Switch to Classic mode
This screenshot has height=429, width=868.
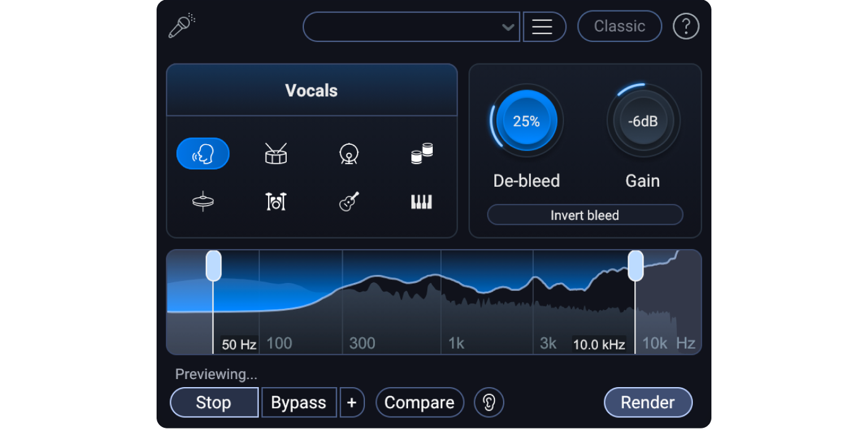619,27
